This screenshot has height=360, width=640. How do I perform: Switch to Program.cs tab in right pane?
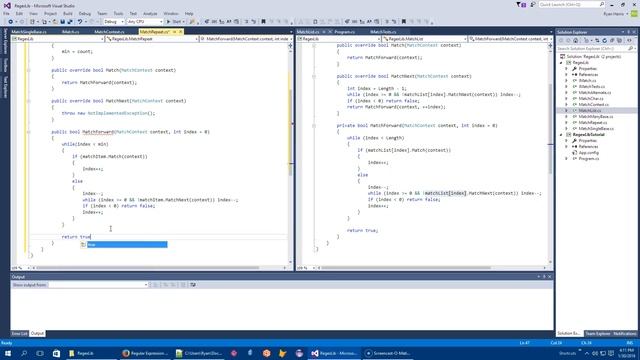(x=344, y=32)
